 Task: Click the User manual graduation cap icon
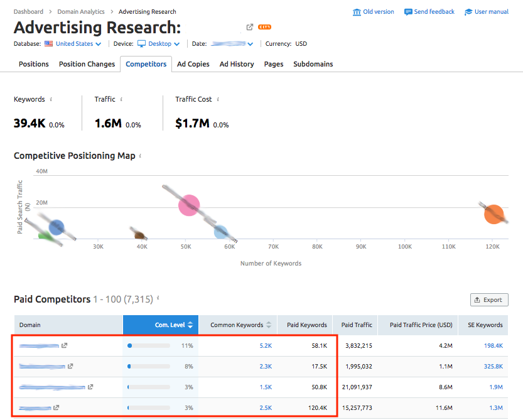click(468, 12)
